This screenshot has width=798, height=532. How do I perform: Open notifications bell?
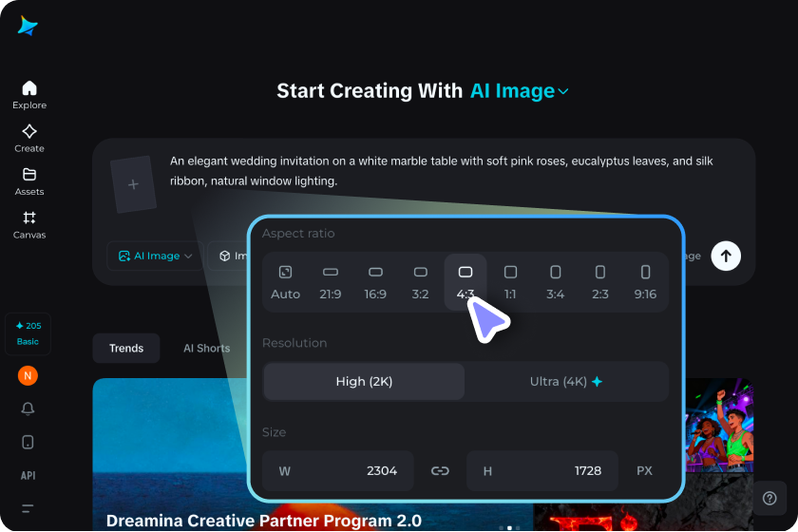coord(28,408)
